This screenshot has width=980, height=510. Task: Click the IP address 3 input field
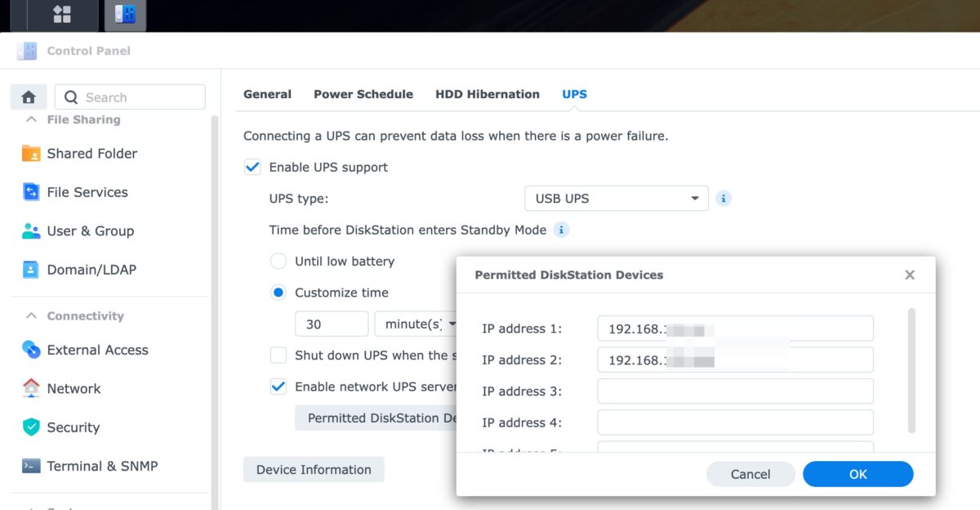(x=733, y=391)
